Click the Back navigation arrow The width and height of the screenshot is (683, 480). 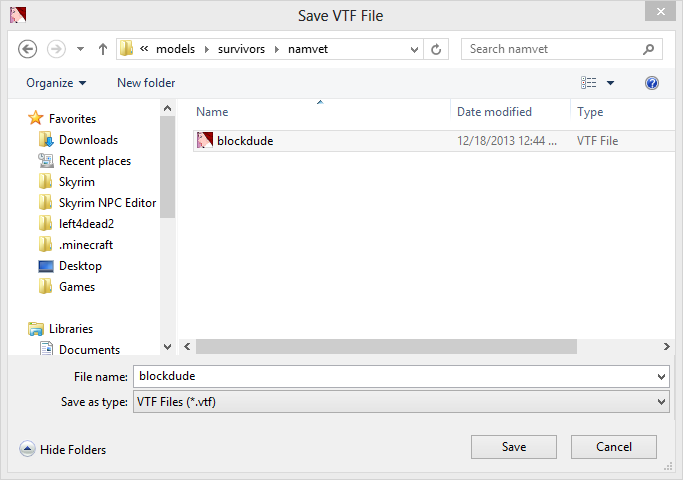pyautogui.click(x=28, y=49)
